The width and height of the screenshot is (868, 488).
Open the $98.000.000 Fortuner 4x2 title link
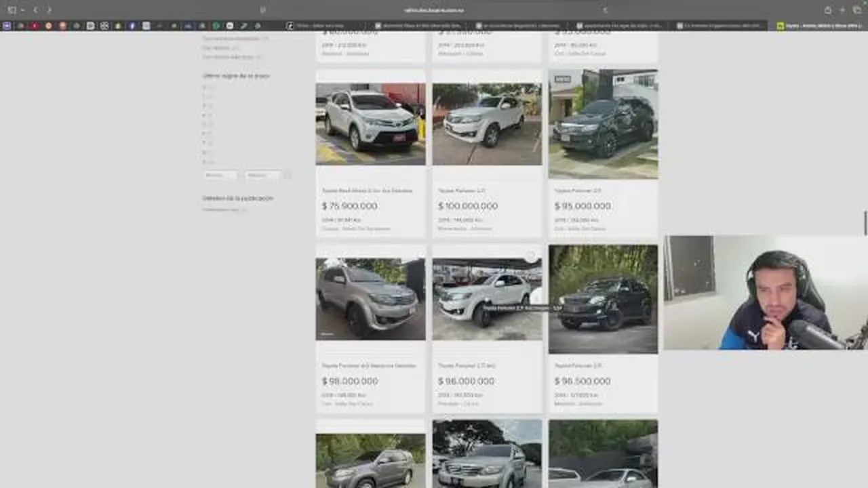(369, 366)
